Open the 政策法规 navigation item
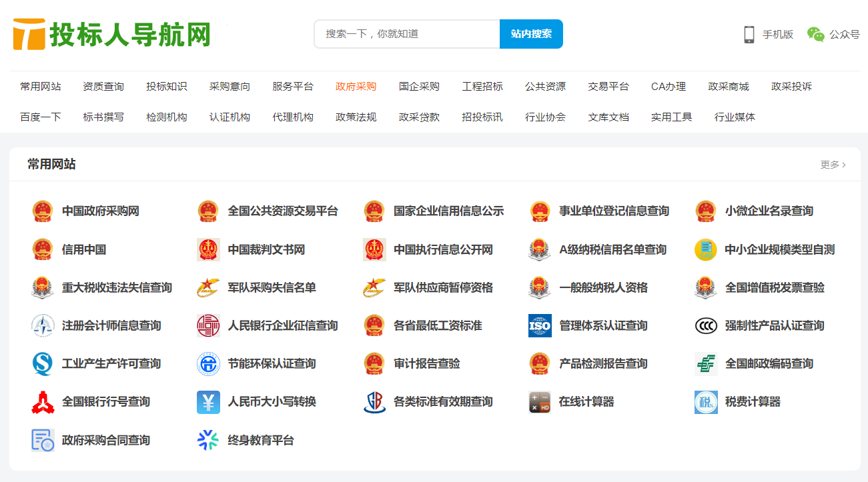 pos(356,117)
